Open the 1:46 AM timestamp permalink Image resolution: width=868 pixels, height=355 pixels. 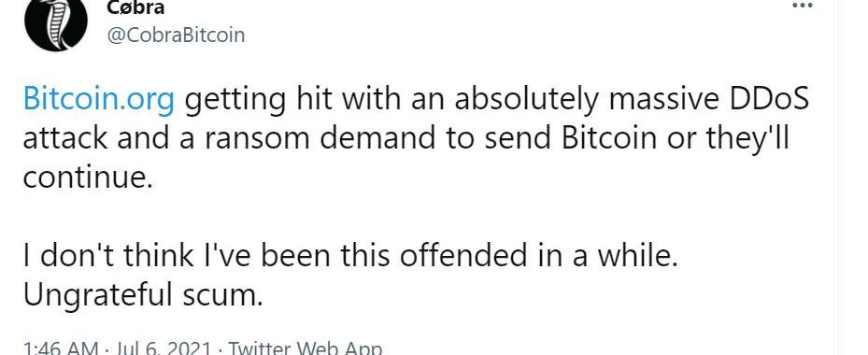(x=59, y=348)
